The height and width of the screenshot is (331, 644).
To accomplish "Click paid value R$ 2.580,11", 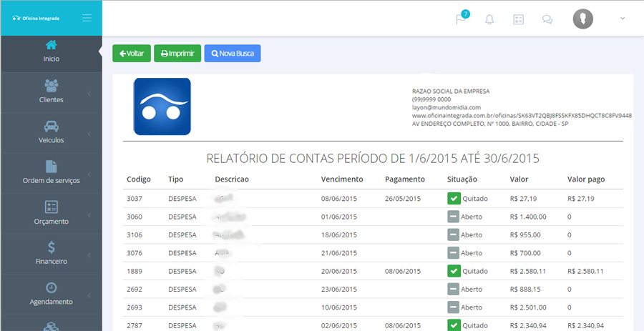I will tap(585, 271).
